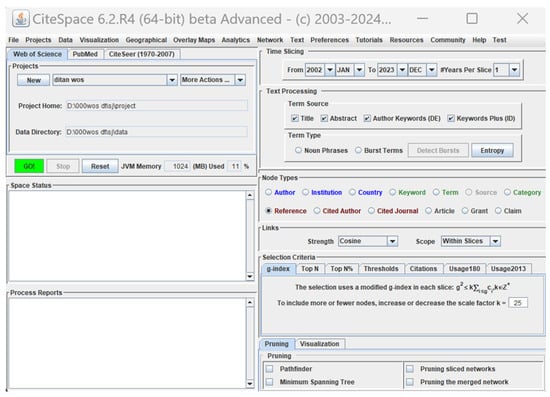
Task: Click the Reset button
Action: [x=100, y=166]
